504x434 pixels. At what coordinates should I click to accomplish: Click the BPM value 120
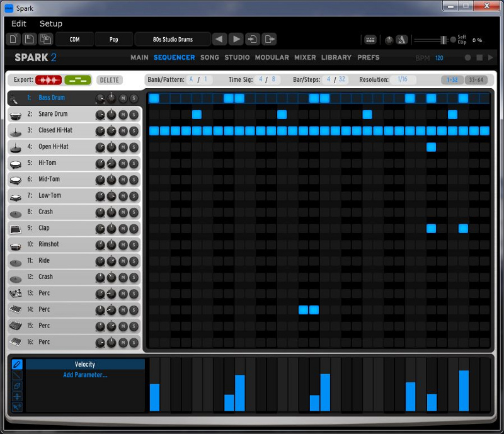tap(439, 58)
